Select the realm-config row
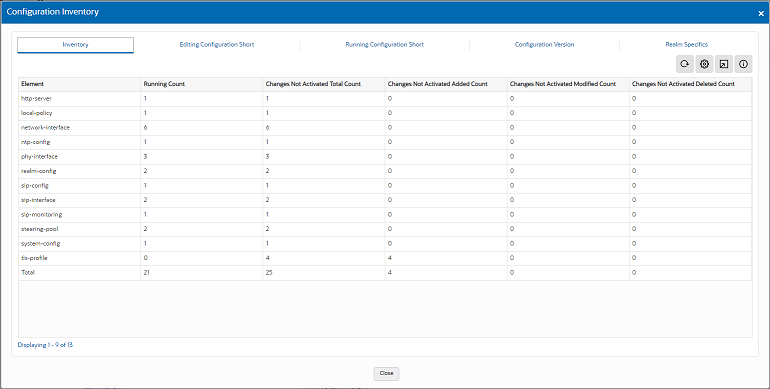The image size is (770, 389). click(x=385, y=171)
